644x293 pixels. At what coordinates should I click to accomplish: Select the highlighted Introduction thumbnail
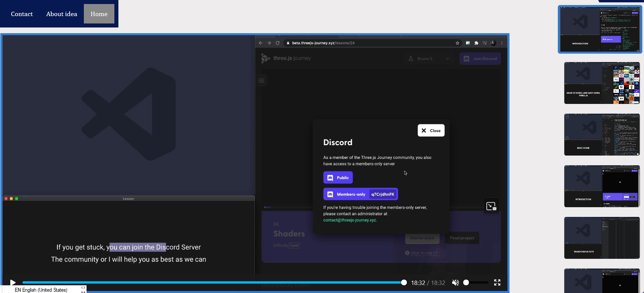(x=600, y=30)
